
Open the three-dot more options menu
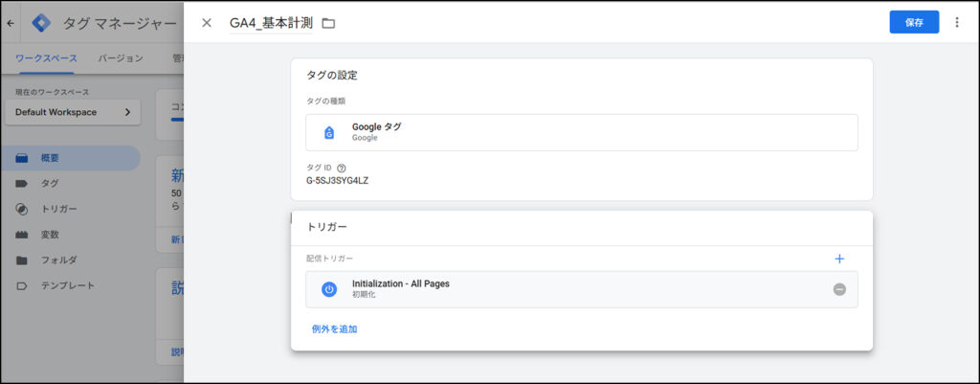click(957, 22)
